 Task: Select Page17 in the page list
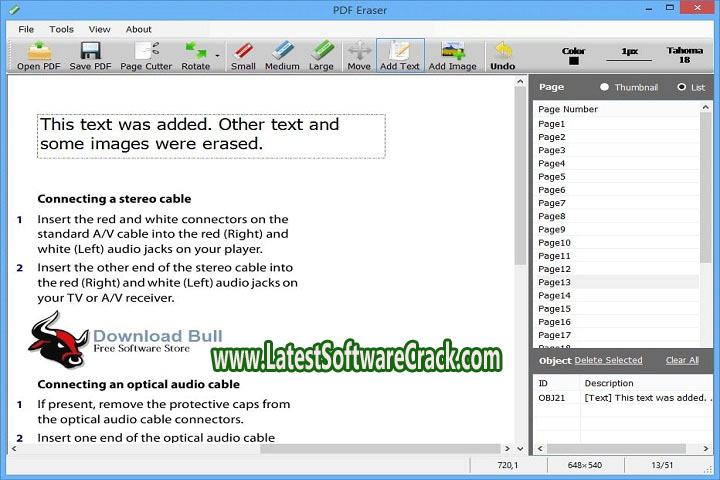pos(618,335)
